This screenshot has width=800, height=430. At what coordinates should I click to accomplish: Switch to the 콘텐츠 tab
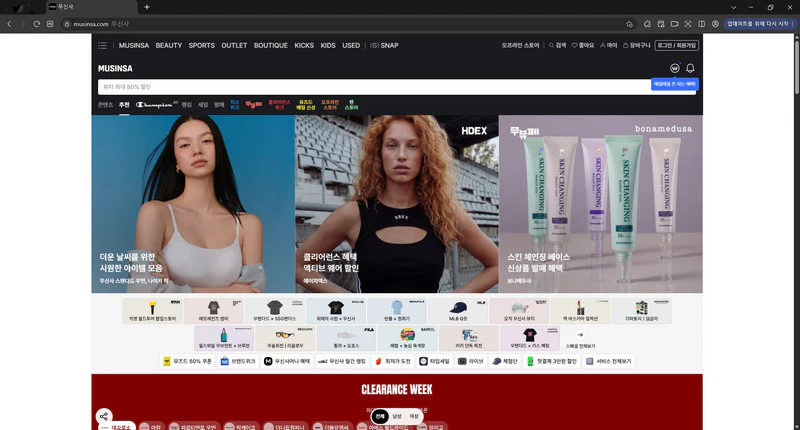[105, 105]
